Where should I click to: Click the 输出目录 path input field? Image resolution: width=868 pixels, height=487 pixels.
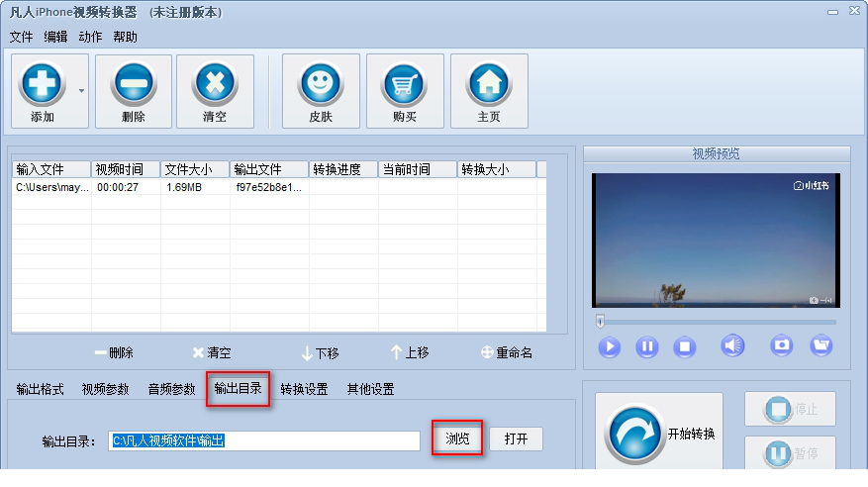click(264, 441)
